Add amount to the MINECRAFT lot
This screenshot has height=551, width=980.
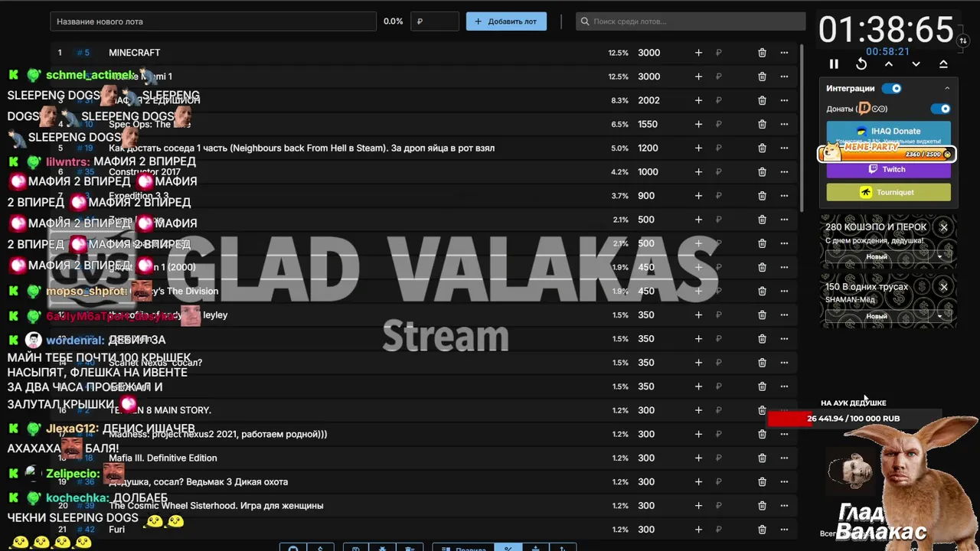click(x=698, y=53)
